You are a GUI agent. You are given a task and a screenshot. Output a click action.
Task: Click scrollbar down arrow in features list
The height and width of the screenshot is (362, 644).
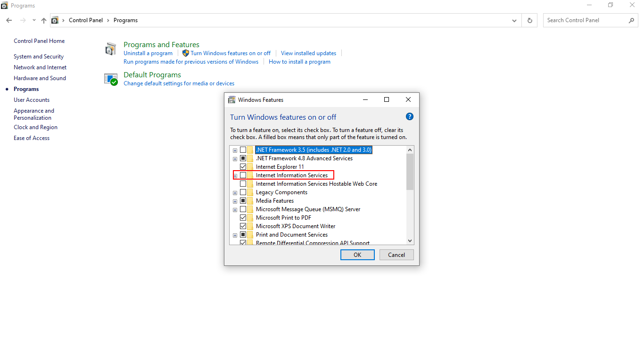click(x=410, y=240)
